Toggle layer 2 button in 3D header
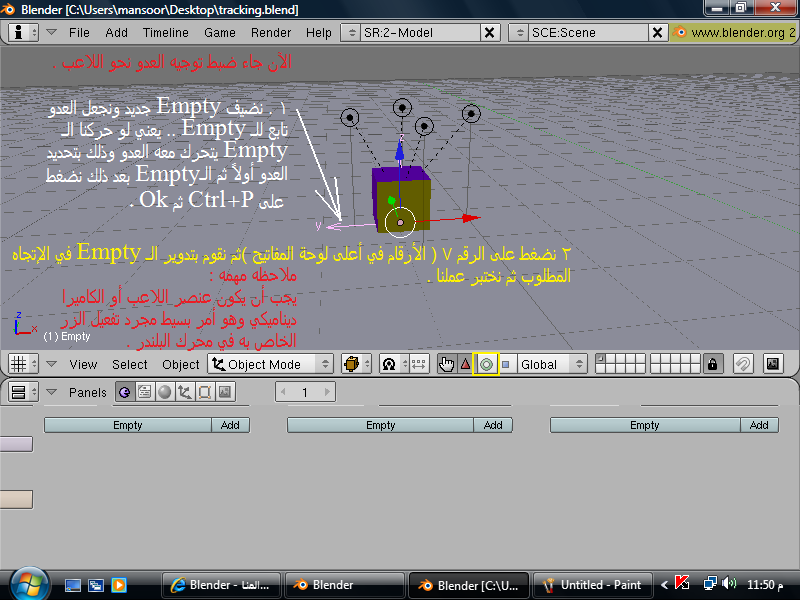 click(x=610, y=359)
